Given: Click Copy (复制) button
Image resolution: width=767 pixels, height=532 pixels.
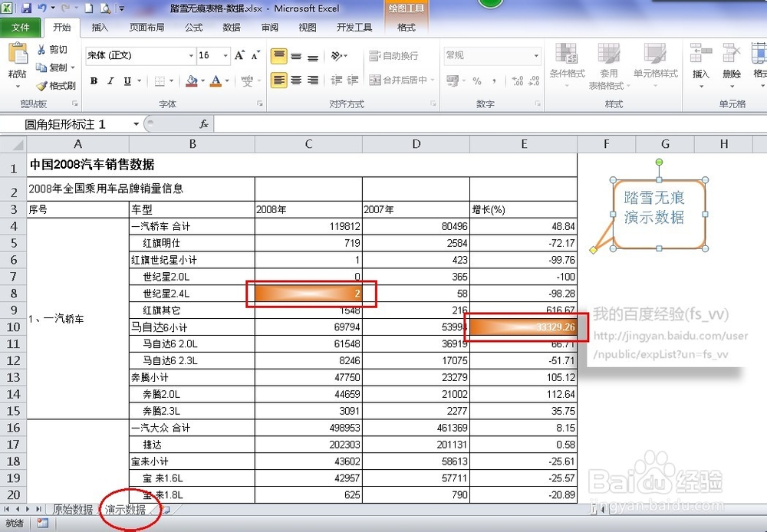Looking at the screenshot, I should (54, 67).
